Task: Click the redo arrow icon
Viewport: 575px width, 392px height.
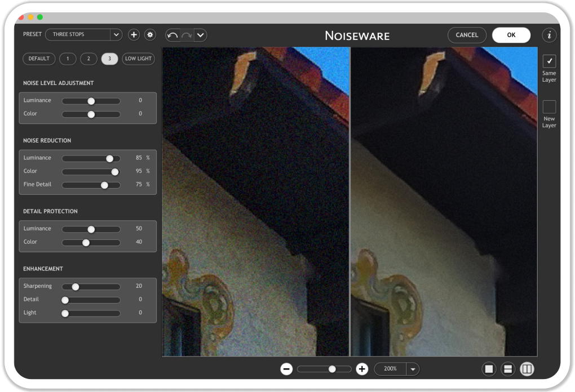Action: (x=187, y=35)
